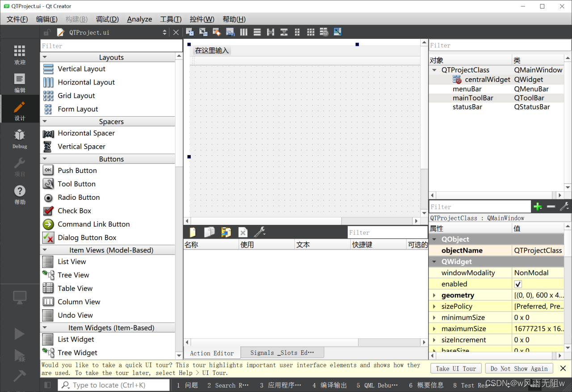Collapse the Layouts section in widget box

(x=45, y=57)
